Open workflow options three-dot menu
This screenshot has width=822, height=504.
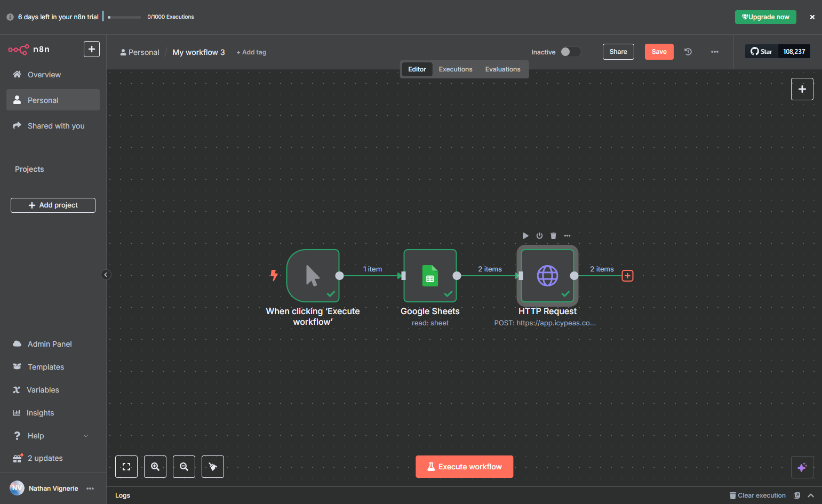[x=715, y=52]
